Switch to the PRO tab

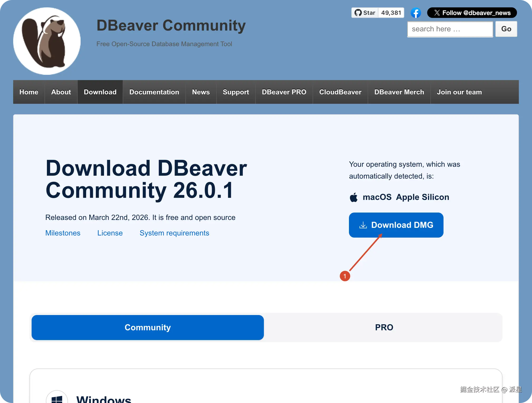click(x=384, y=327)
